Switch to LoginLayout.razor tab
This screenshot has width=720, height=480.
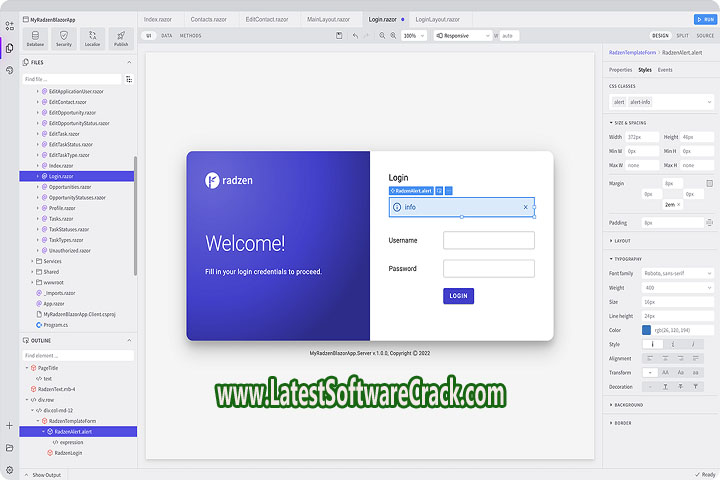tap(437, 19)
